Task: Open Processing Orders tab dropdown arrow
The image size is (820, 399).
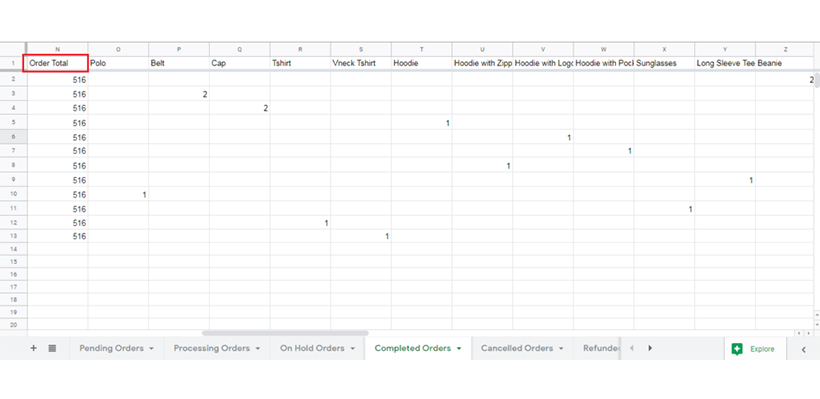Action: click(x=257, y=348)
